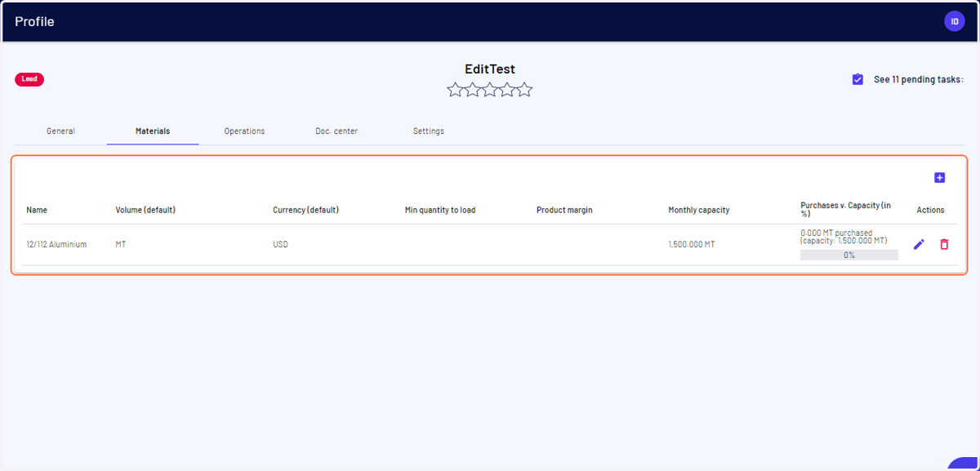Select the Materials tab

pyautogui.click(x=153, y=131)
